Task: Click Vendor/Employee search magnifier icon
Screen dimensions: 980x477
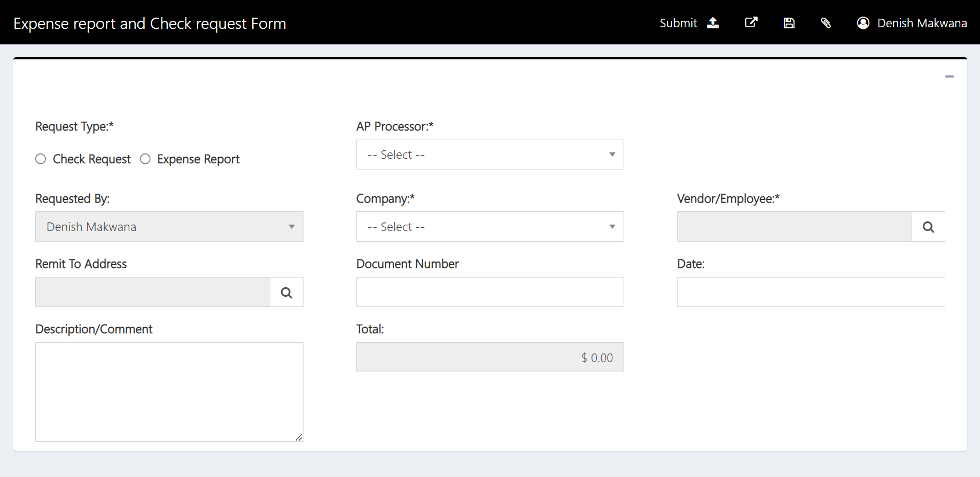Action: point(928,227)
